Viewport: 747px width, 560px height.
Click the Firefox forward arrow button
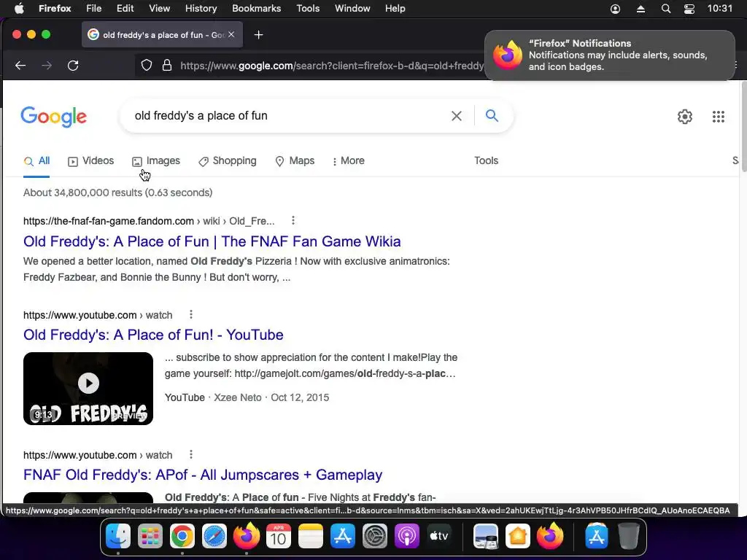point(47,65)
